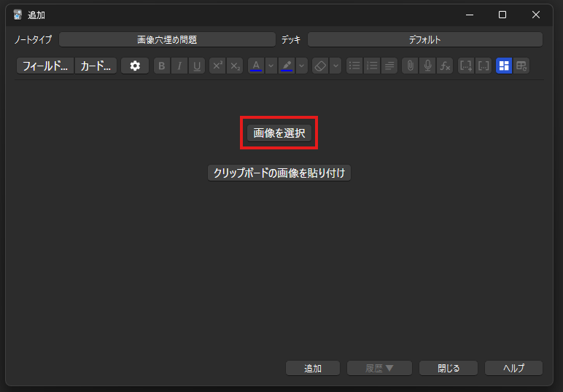563x392 pixels.
Task: Click the ヘルプ button
Action: click(514, 369)
